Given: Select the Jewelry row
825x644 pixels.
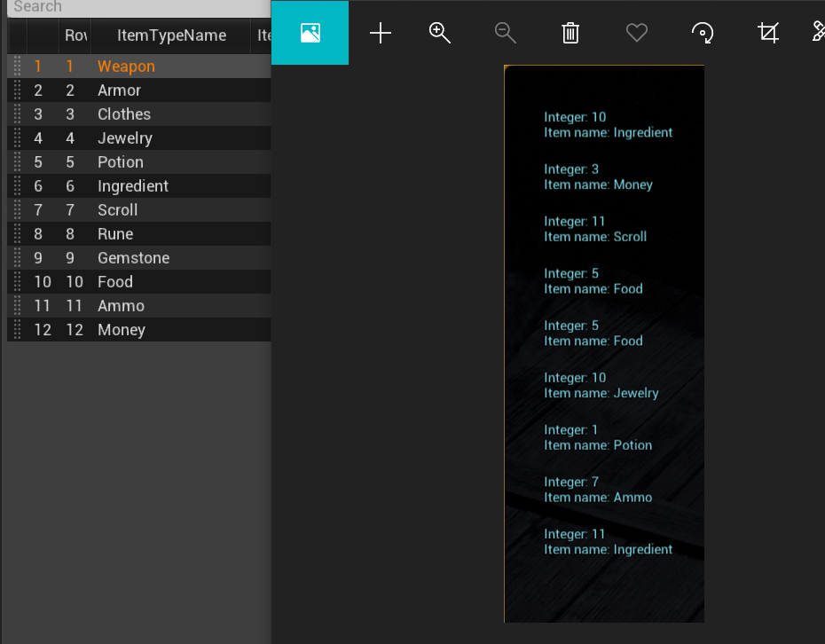Looking at the screenshot, I should [139, 137].
